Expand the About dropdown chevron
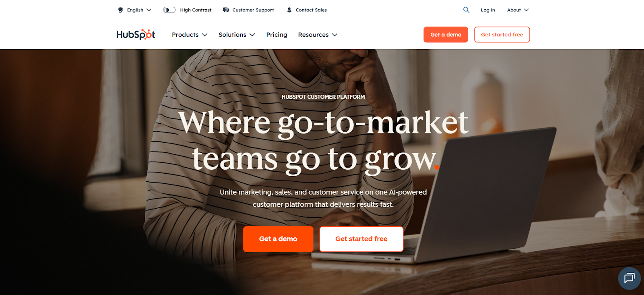Image resolution: width=644 pixels, height=295 pixels. (526, 10)
